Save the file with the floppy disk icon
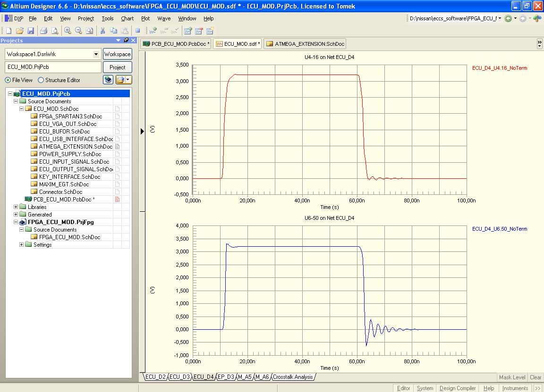Screen dimensions: 544x392 coord(30,31)
